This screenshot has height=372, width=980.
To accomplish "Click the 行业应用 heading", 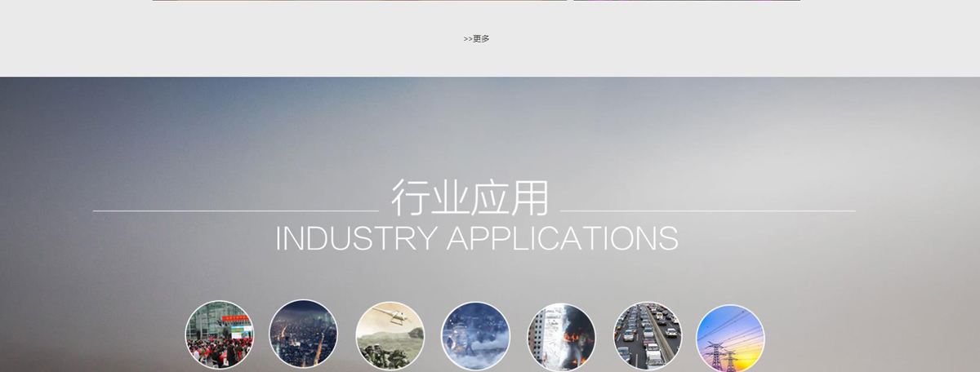I will click(470, 197).
